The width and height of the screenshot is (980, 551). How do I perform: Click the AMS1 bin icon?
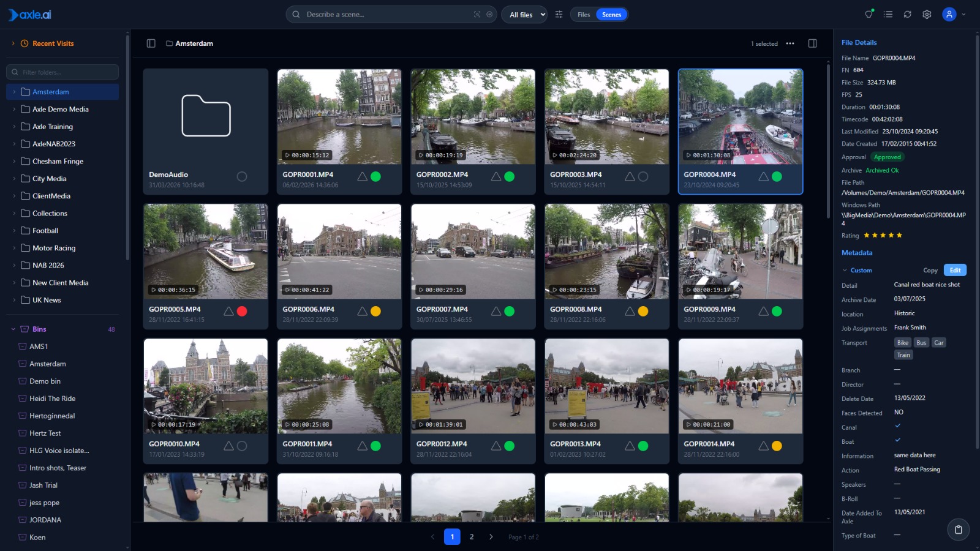[23, 347]
